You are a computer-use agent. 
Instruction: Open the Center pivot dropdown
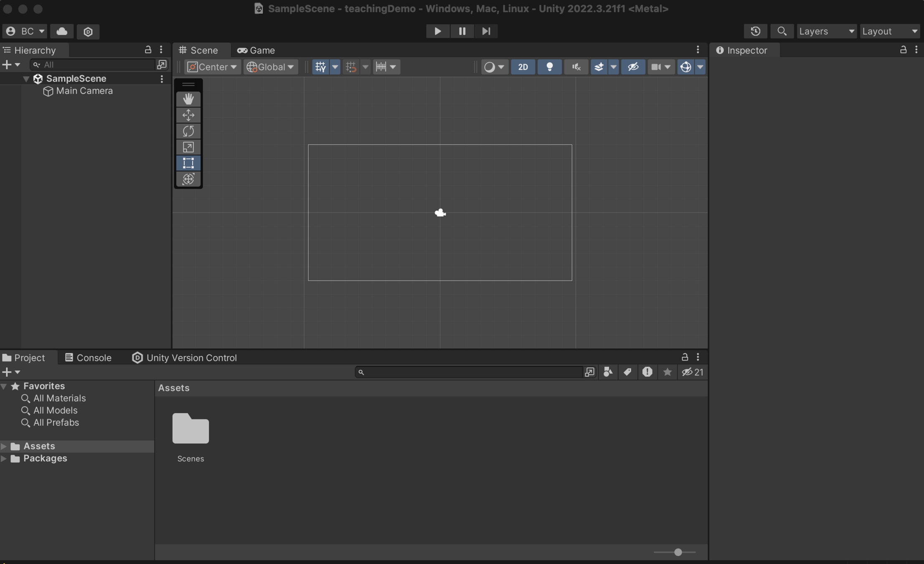[212, 67]
